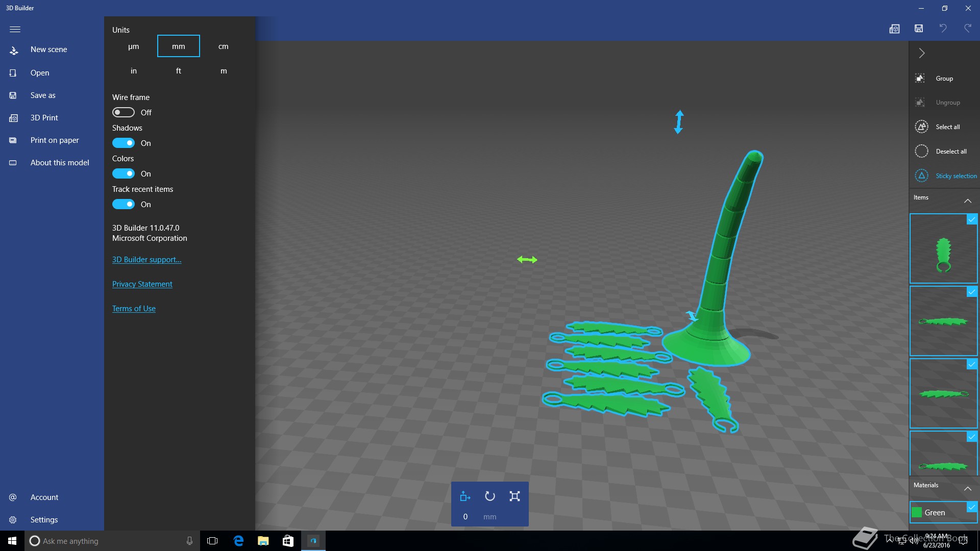Image resolution: width=980 pixels, height=551 pixels.
Task: Select the Scale tool in bottom toolbar
Action: [x=514, y=496]
